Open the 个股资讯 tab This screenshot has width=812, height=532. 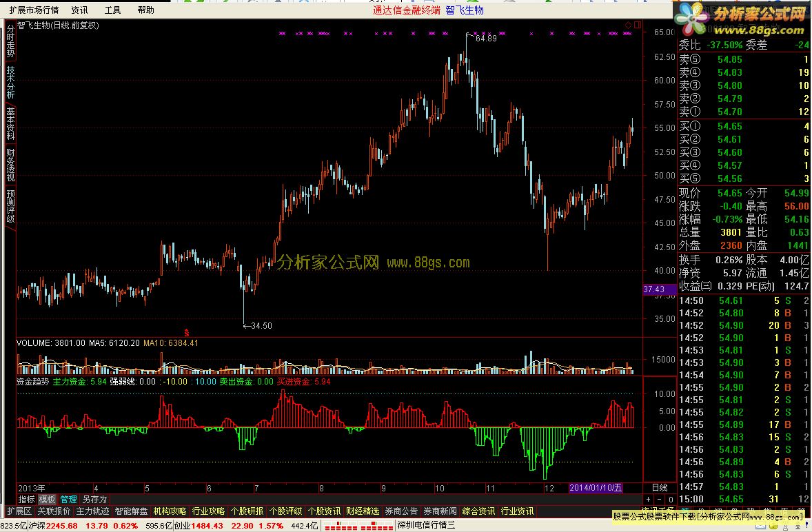point(324,511)
